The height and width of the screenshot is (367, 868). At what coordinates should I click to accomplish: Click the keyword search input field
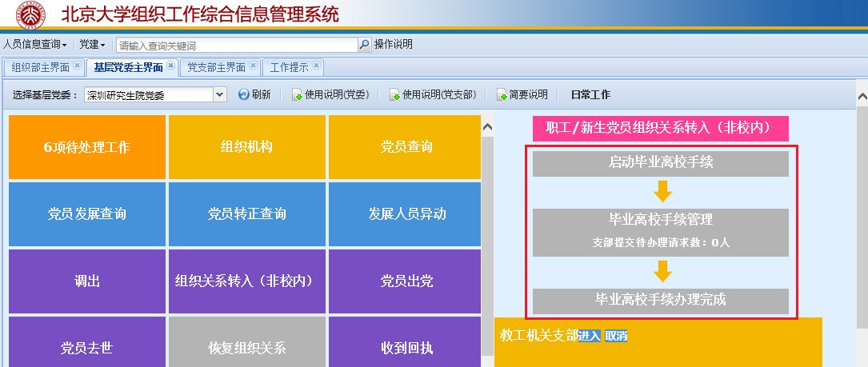pos(236,46)
